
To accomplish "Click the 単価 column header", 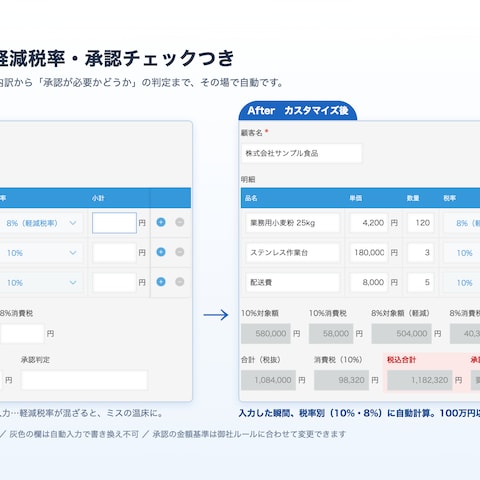I will click(356, 198).
